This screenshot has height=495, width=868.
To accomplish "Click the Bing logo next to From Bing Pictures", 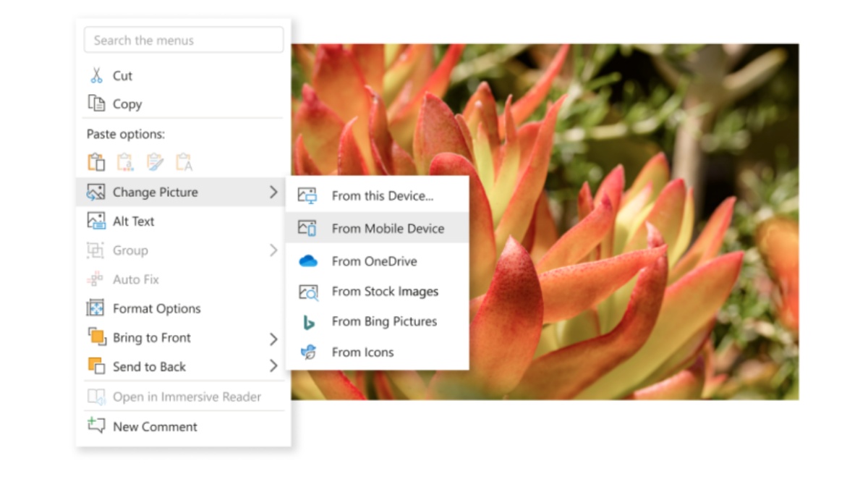I will (x=307, y=321).
